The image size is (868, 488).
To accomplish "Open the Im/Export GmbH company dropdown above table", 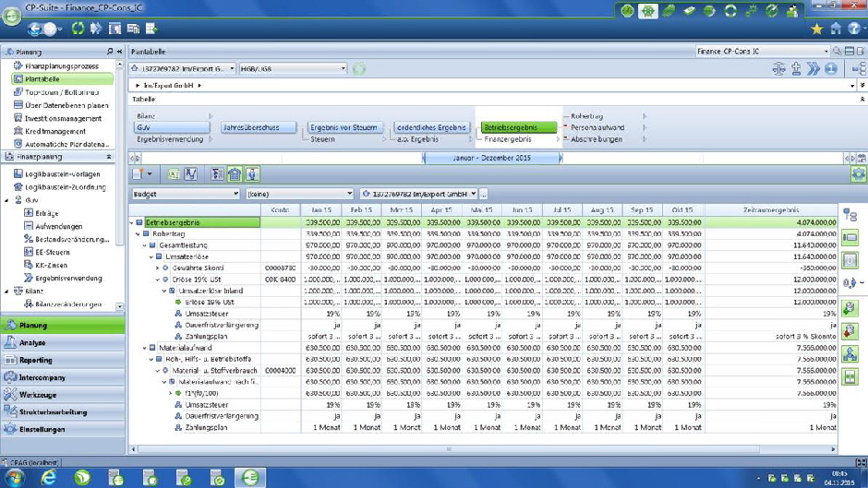I will [x=418, y=195].
